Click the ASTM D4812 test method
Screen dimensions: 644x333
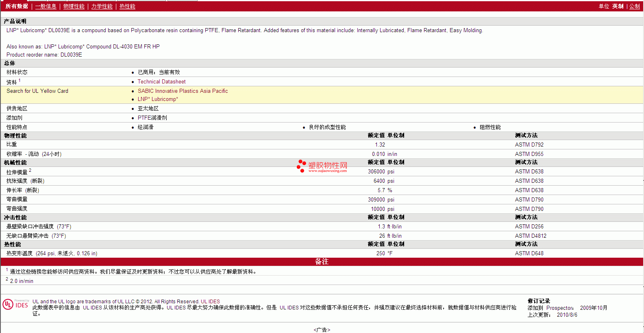tap(531, 236)
